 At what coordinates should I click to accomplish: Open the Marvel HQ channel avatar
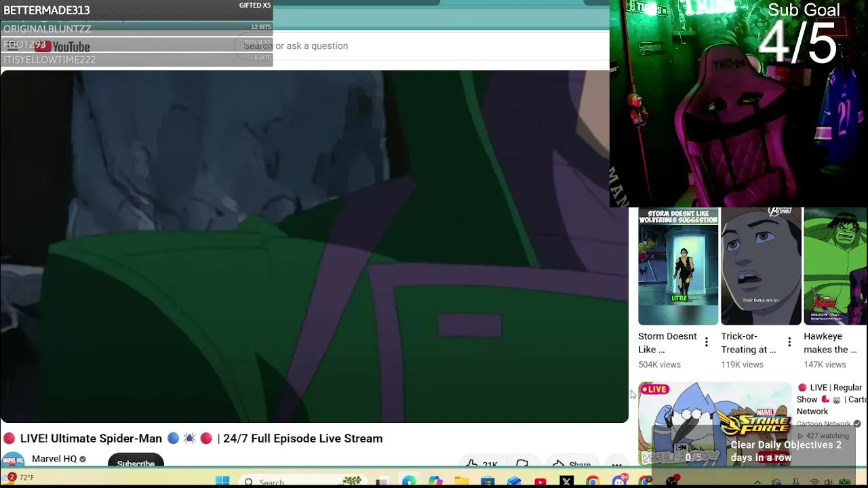point(13,460)
